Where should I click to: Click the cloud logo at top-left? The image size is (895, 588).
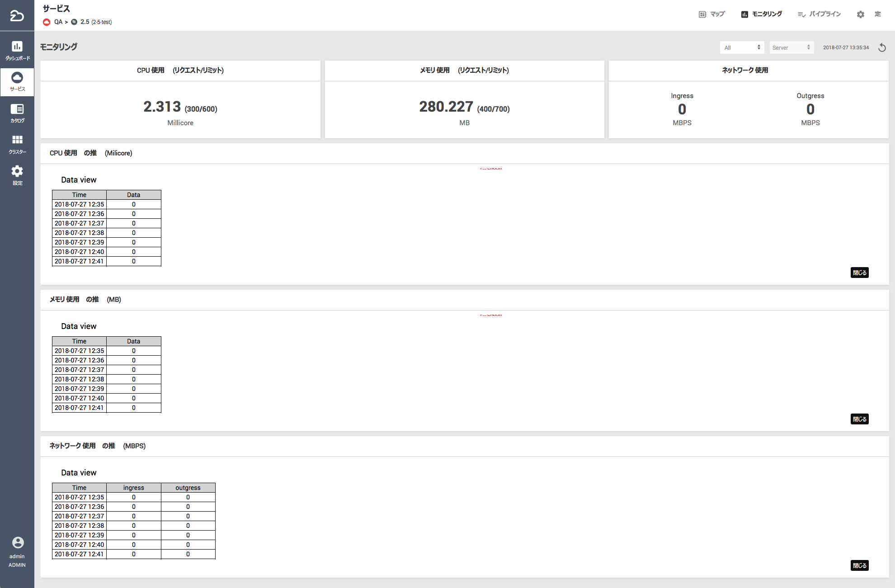coord(17,16)
